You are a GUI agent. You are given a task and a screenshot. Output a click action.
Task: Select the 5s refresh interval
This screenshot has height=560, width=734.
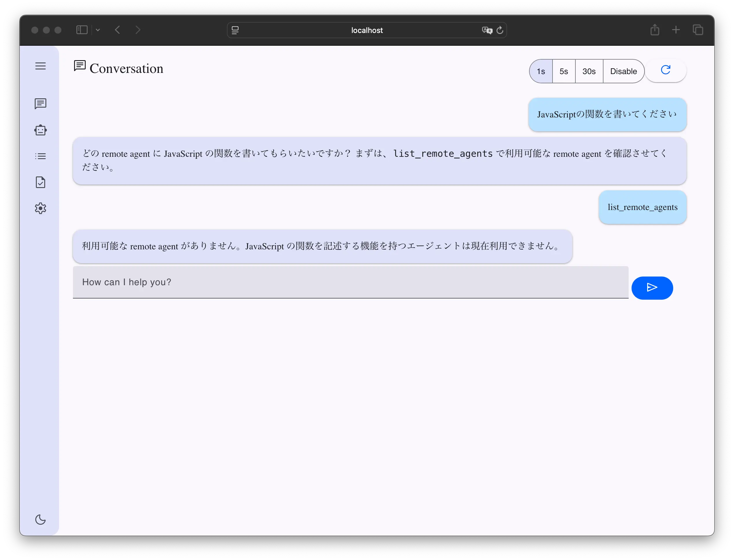pyautogui.click(x=564, y=71)
